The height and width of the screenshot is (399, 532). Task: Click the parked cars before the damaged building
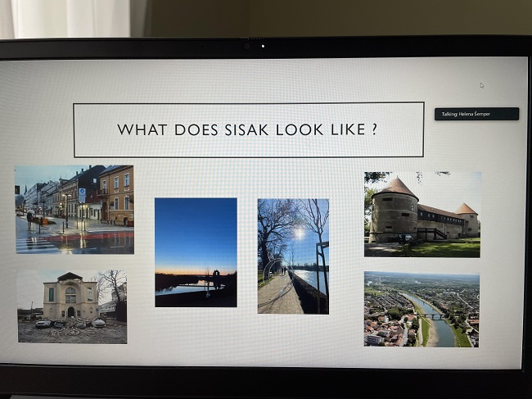coord(45,324)
